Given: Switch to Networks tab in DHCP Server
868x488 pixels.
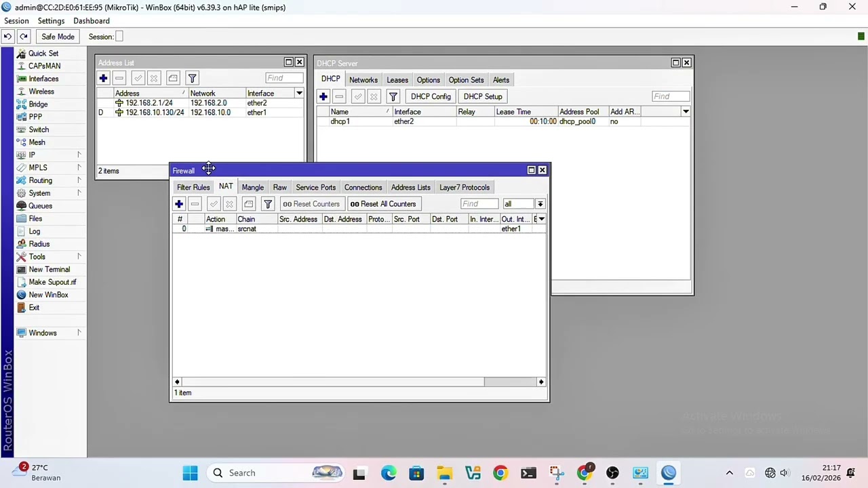Looking at the screenshot, I should 363,80.
